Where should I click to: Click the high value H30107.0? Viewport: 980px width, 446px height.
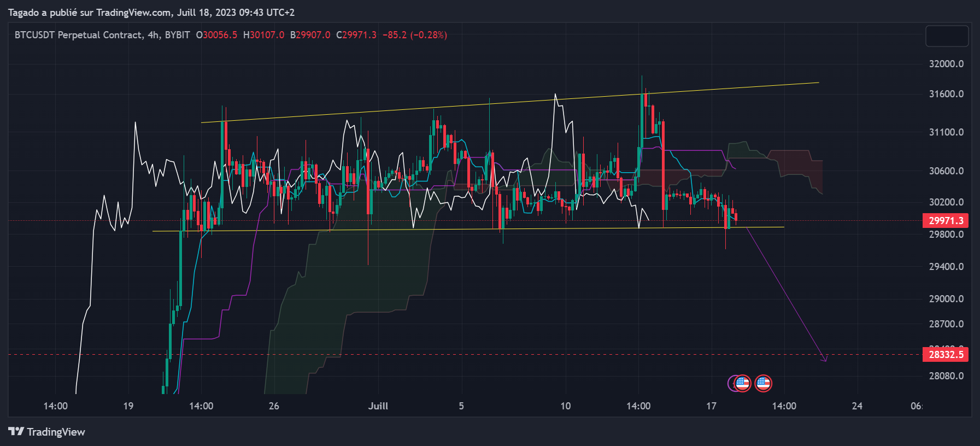click(x=263, y=35)
